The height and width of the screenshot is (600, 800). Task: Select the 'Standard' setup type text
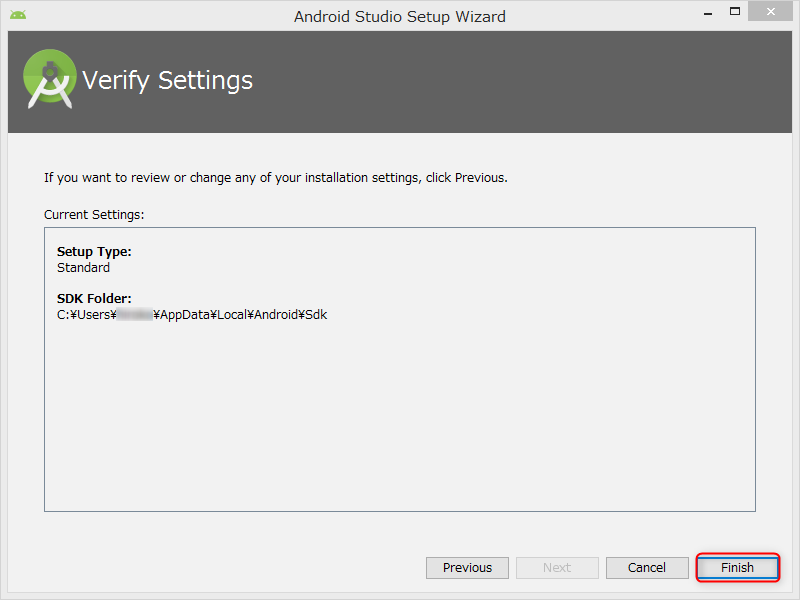pyautogui.click(x=83, y=268)
